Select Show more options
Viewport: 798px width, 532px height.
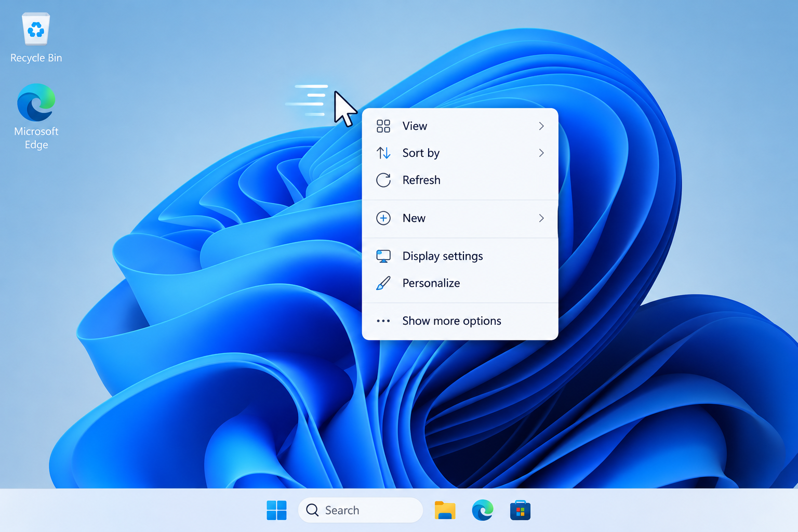pyautogui.click(x=460, y=321)
